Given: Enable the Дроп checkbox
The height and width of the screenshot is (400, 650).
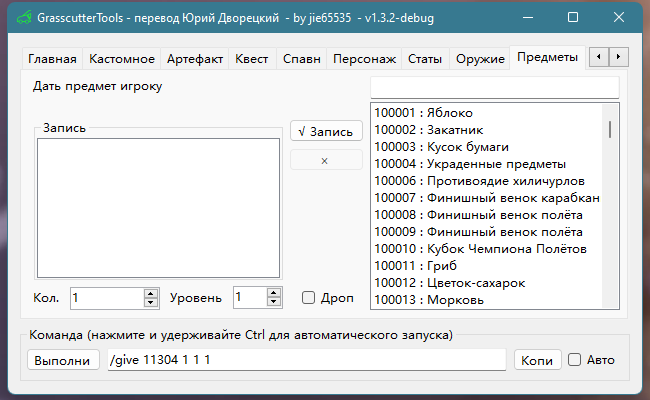Looking at the screenshot, I should [309, 298].
